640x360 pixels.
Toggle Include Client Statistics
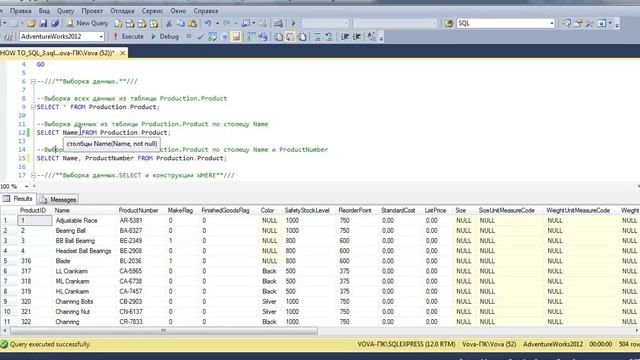(x=262, y=37)
